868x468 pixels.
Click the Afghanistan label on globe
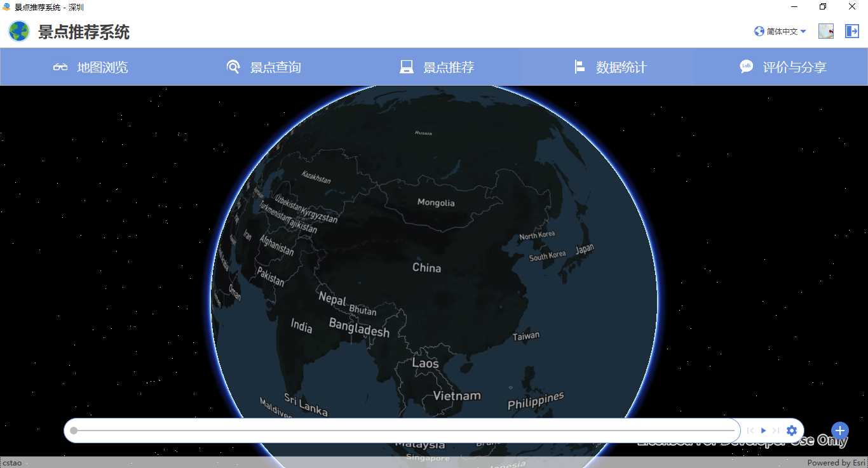pyautogui.click(x=277, y=246)
